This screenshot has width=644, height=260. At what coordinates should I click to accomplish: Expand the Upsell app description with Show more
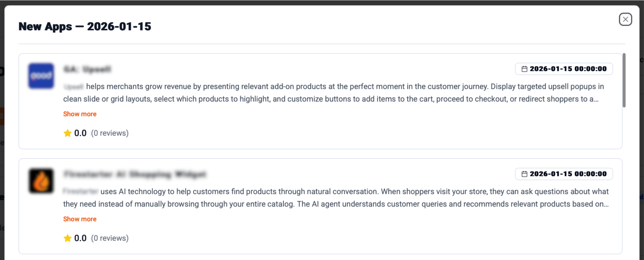click(80, 114)
